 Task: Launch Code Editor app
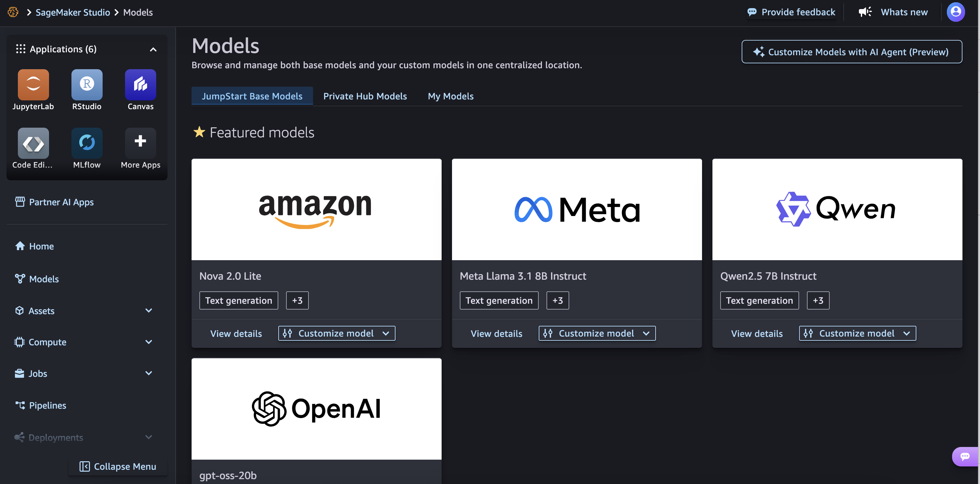(x=33, y=143)
